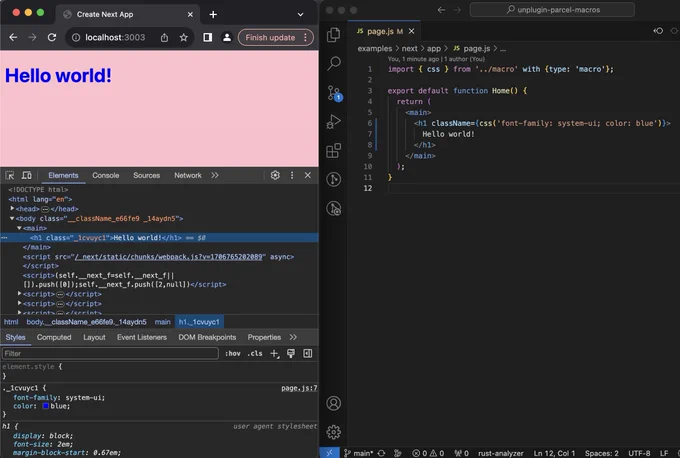Open the Layout tab
680x458 pixels.
(94, 337)
